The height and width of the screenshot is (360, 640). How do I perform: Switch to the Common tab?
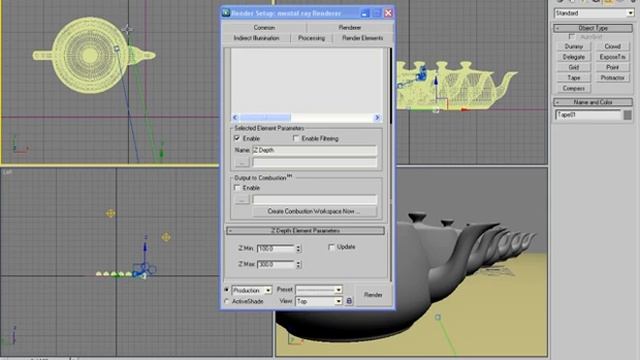click(264, 27)
